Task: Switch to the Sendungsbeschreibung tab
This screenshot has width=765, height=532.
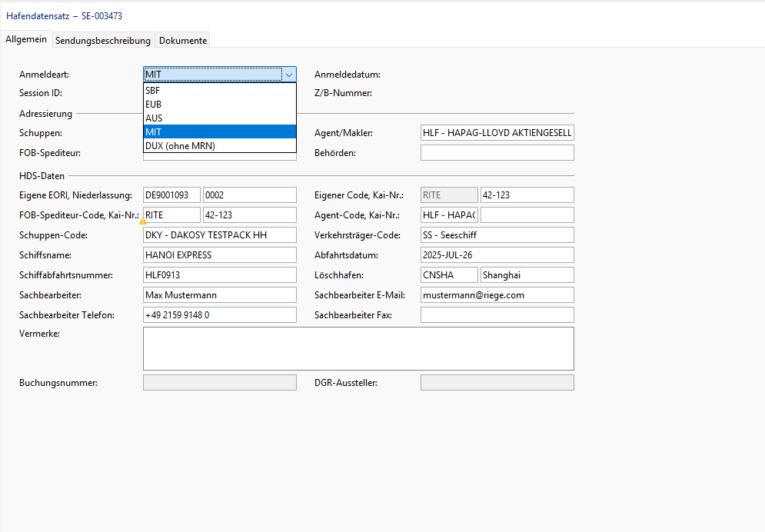Action: tap(103, 41)
